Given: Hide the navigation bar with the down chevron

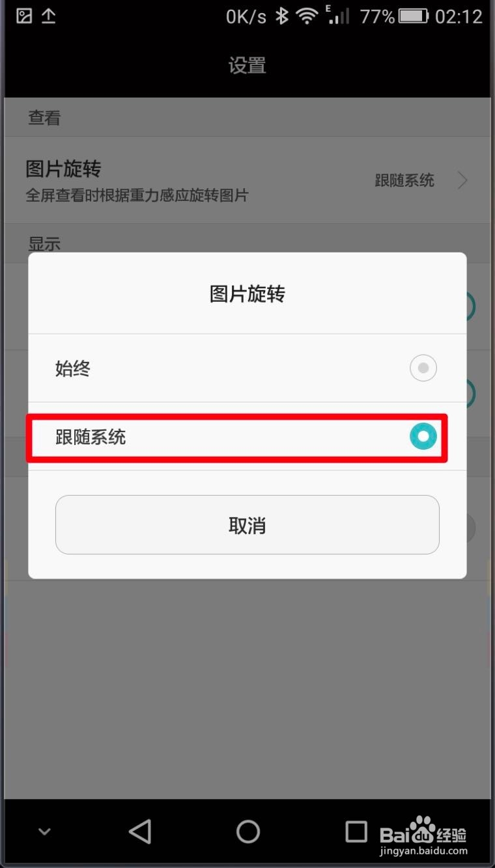Looking at the screenshot, I should [x=44, y=832].
